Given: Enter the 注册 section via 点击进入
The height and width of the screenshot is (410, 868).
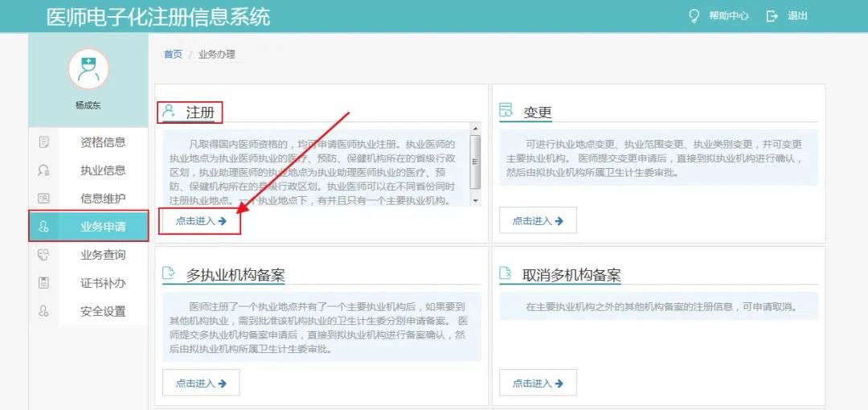Looking at the screenshot, I should (x=201, y=221).
